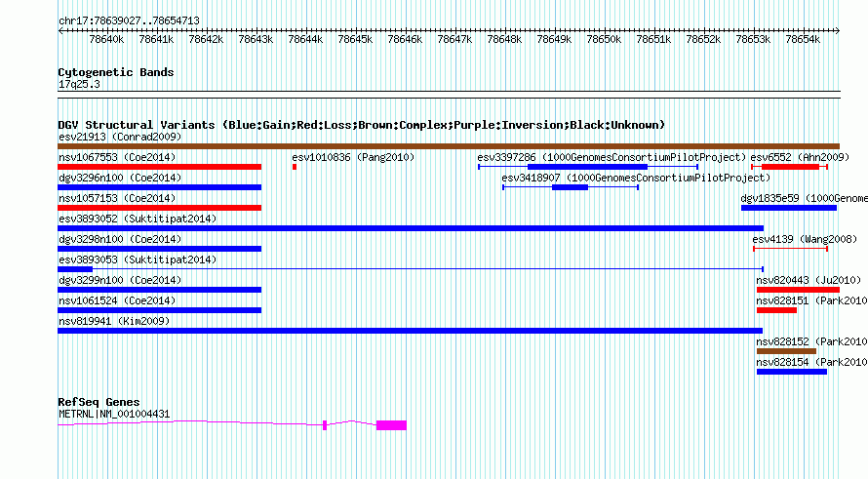The height and width of the screenshot is (479, 868).
Task: Select the nsv819941 (Kim2009) variant label
Action: (x=114, y=322)
